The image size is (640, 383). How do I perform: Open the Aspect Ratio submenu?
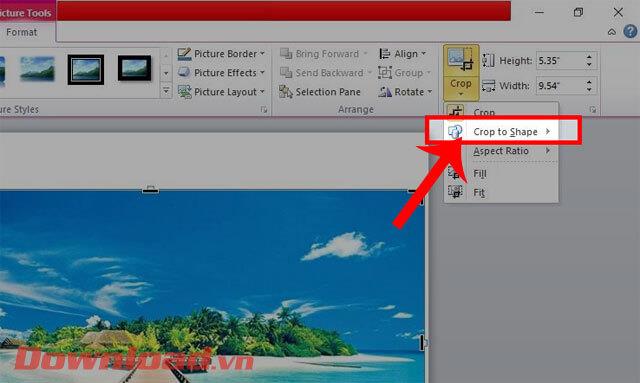tap(501, 151)
